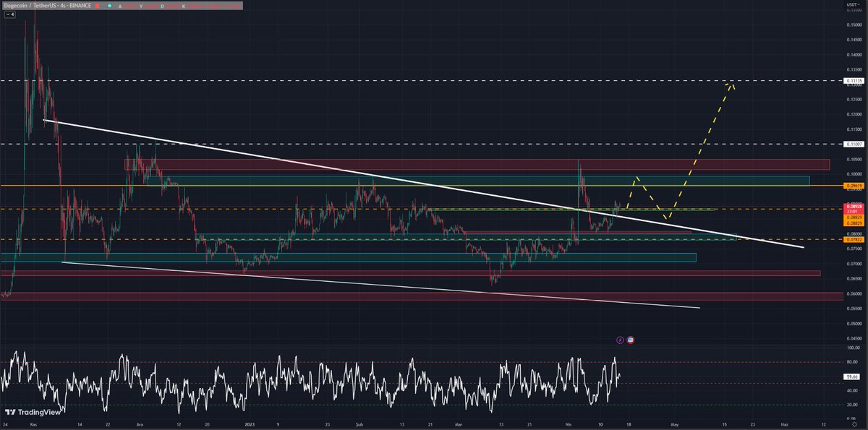Select the 0.13135 price label
Viewport: 868px width, 430px height.
click(x=854, y=81)
